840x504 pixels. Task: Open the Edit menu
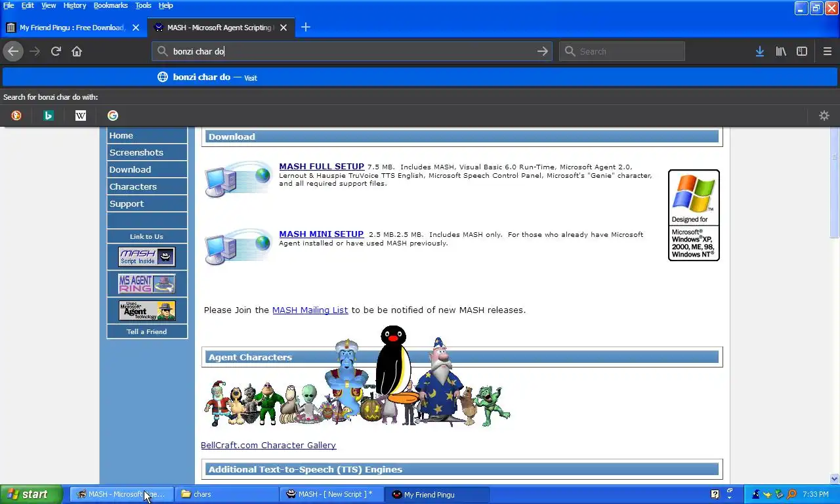pos(28,5)
